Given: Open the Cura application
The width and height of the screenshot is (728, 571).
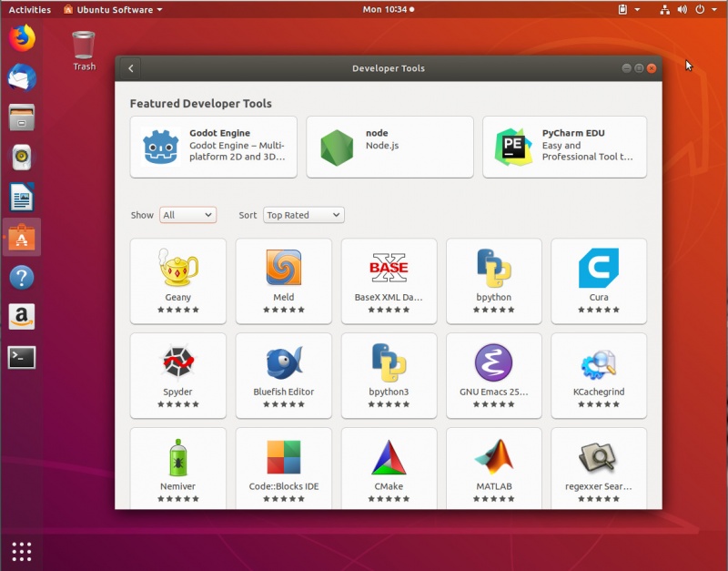Looking at the screenshot, I should [x=598, y=280].
